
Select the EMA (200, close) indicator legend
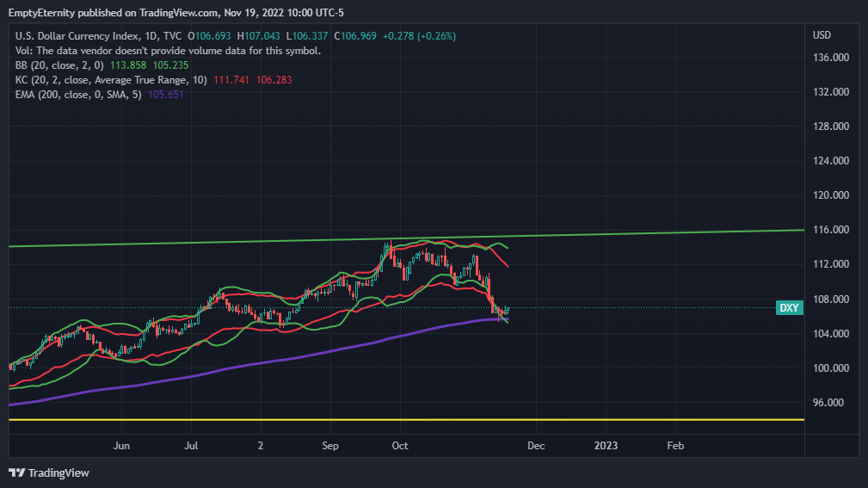click(x=78, y=95)
